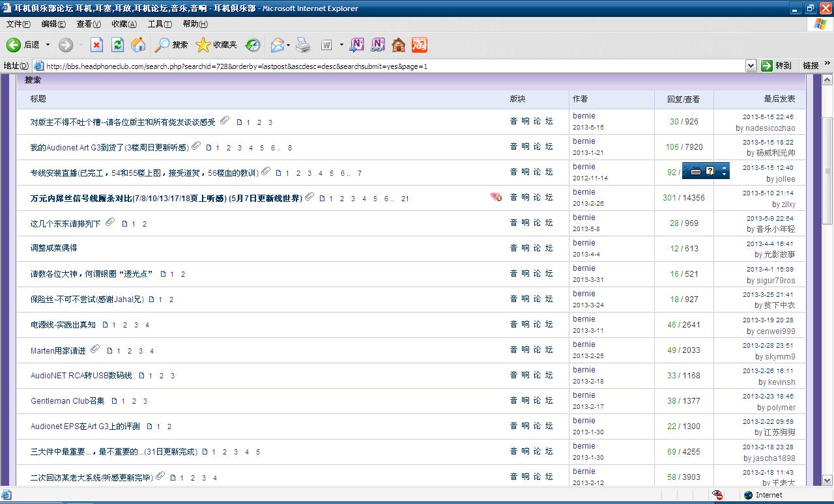Open page 8 of 我的Audionet Art G3到货了 thread
This screenshot has height=504, width=834.
(290, 148)
